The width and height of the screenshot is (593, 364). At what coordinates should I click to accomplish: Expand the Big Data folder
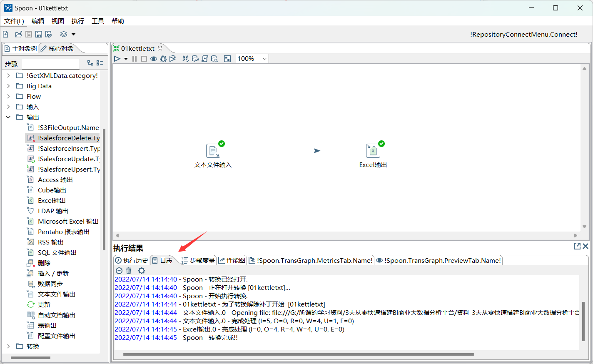[x=8, y=86]
